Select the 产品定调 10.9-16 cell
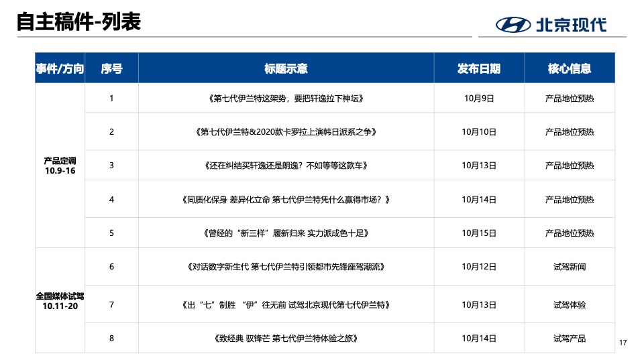The height and width of the screenshot is (362, 644). tap(60, 166)
